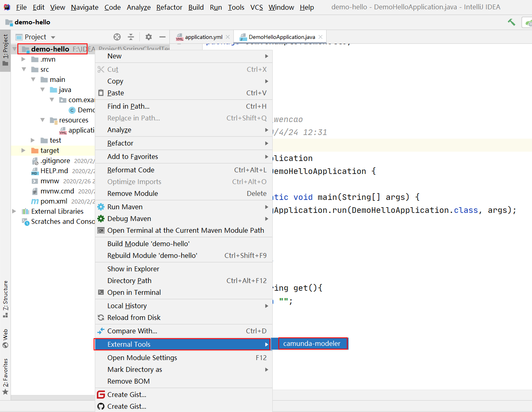Open Mark Directory as submenu
Viewport: 532px width, 412px height.
(184, 369)
